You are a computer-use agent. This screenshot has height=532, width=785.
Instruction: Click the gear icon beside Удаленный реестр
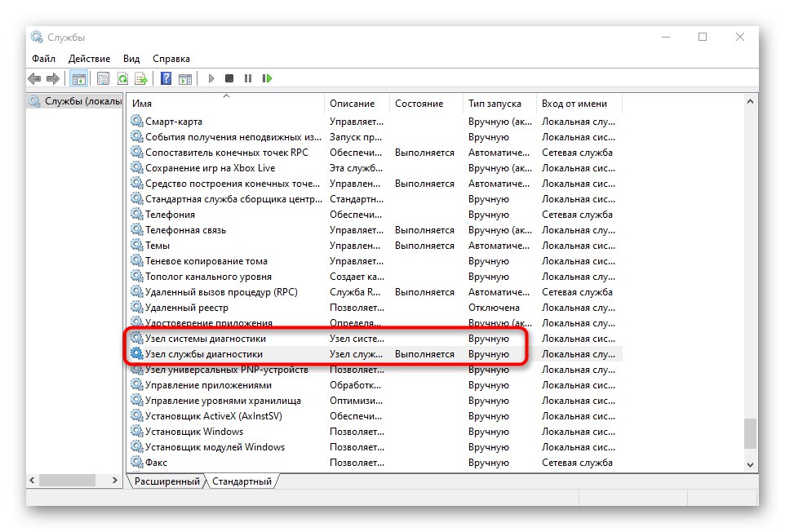(x=136, y=307)
